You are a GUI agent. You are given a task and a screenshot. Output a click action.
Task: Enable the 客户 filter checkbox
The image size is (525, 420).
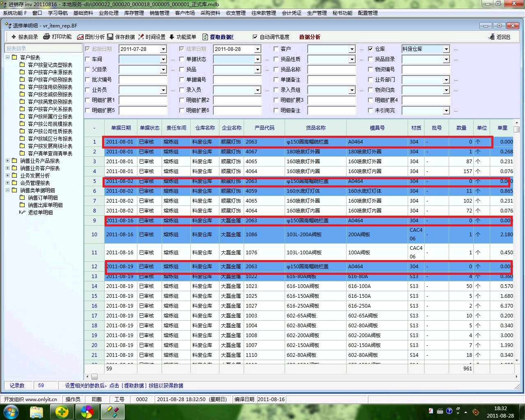point(276,49)
